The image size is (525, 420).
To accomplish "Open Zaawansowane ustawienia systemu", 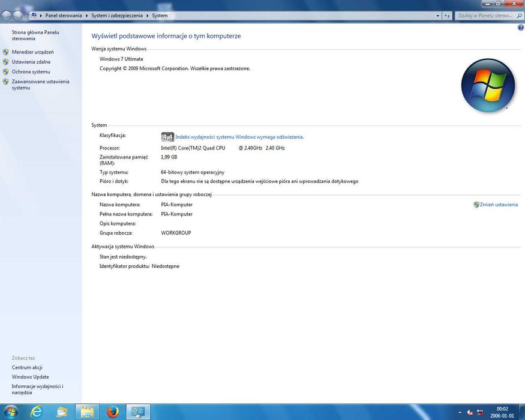I will [x=40, y=85].
